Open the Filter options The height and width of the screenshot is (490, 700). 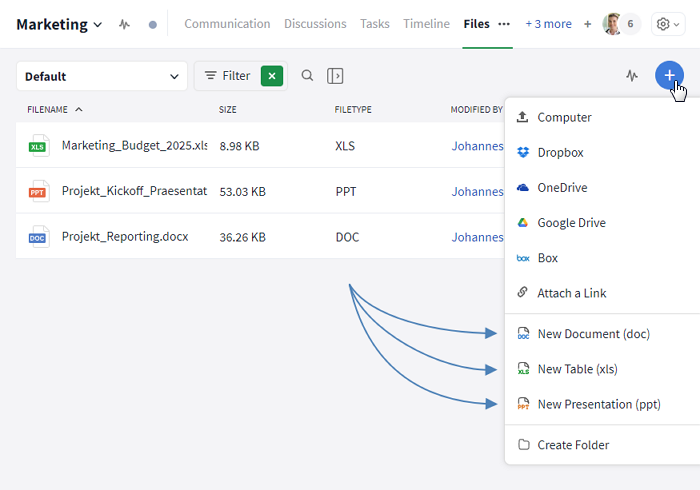[x=227, y=76]
